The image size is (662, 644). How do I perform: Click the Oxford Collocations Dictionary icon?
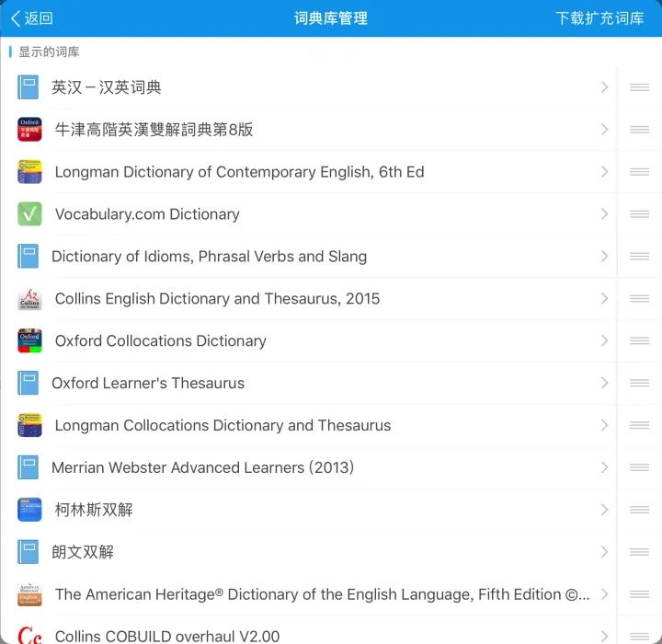point(29,340)
